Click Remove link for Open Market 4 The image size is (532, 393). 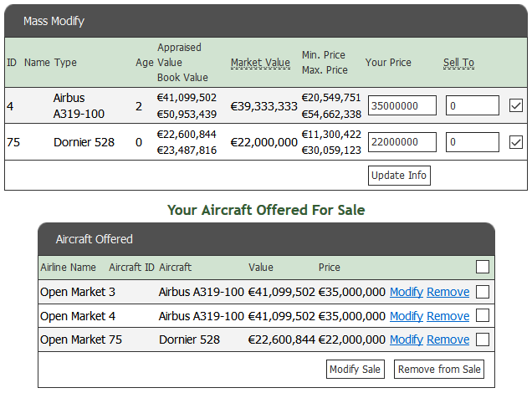pos(448,316)
